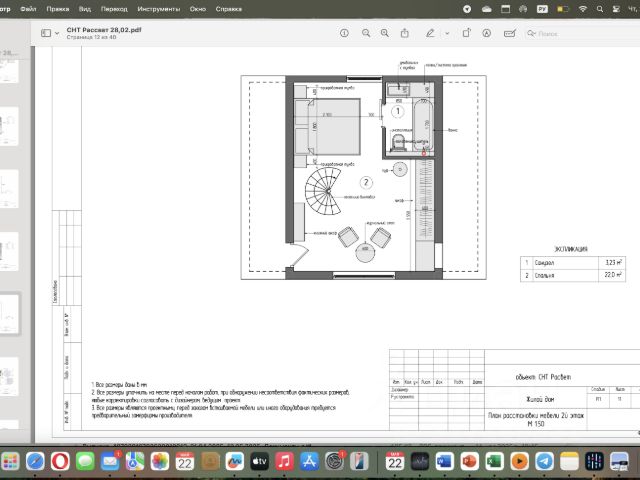
Task: Open the Правка menu
Action: pyautogui.click(x=58, y=9)
